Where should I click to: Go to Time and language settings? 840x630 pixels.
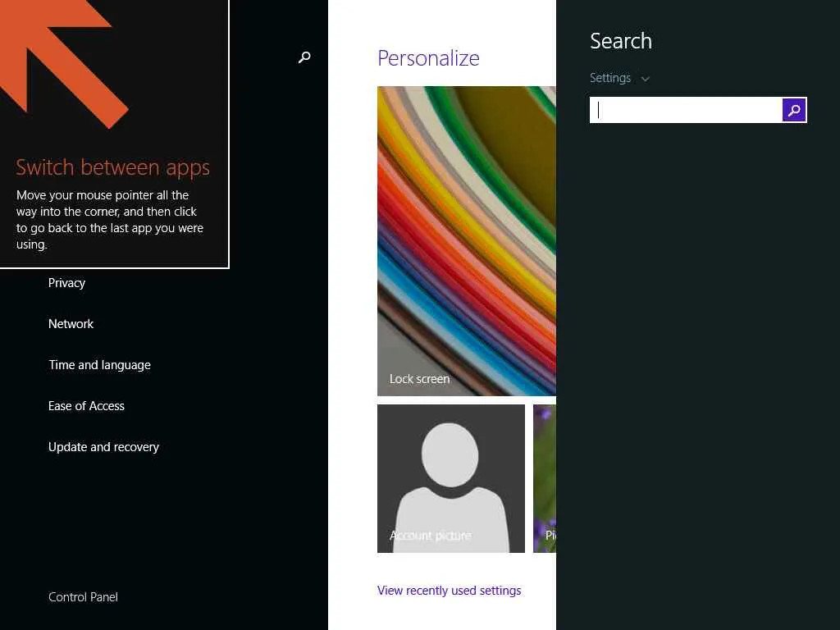[99, 365]
